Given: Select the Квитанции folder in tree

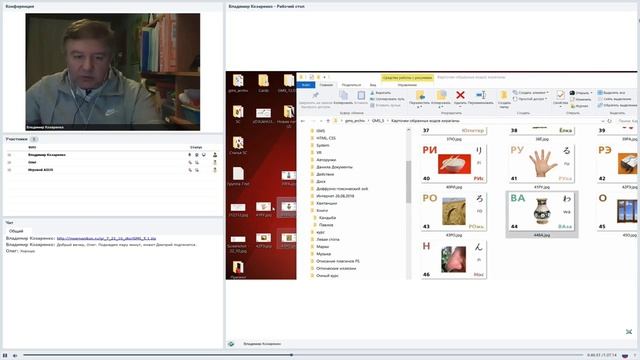Looking at the screenshot, I should pos(327,203).
